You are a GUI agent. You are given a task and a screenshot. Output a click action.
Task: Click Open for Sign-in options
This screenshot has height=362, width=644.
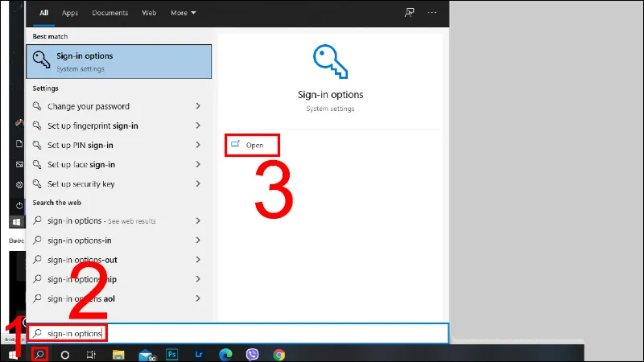[x=252, y=145]
